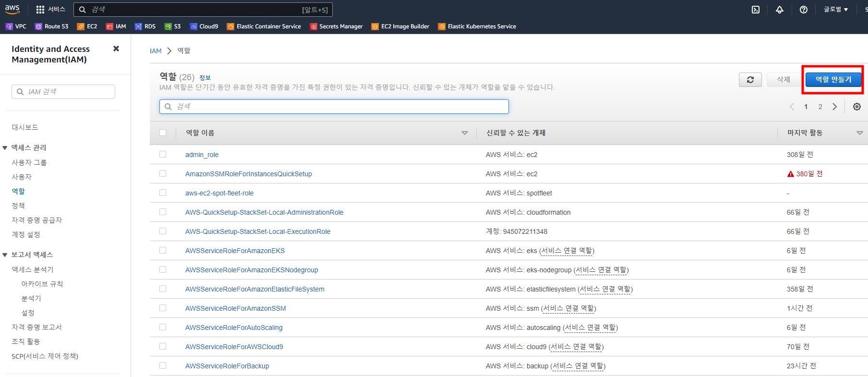The image size is (868, 377).
Task: Open 사용자 in sidebar
Action: (22, 177)
